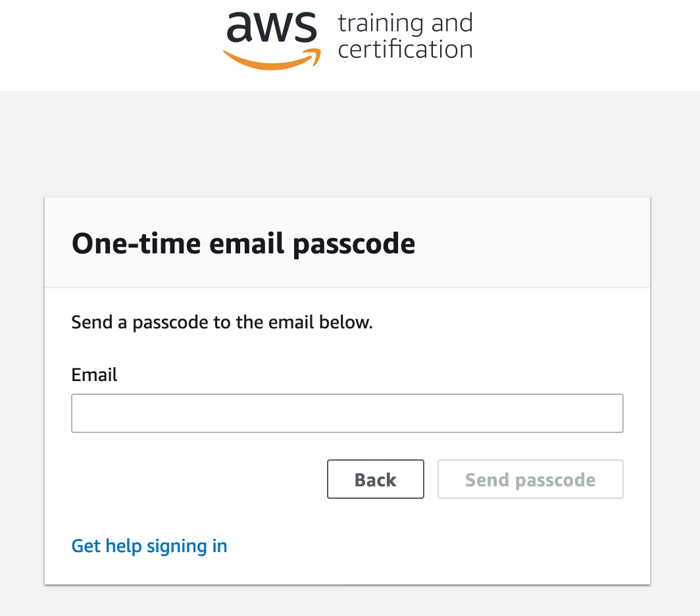Click the word "passcode" in the card heading
The height and width of the screenshot is (616, 700).
354,245
